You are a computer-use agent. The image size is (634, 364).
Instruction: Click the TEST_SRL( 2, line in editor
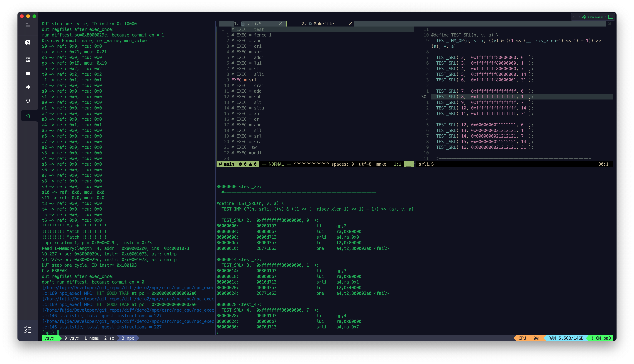pyautogui.click(x=485, y=58)
